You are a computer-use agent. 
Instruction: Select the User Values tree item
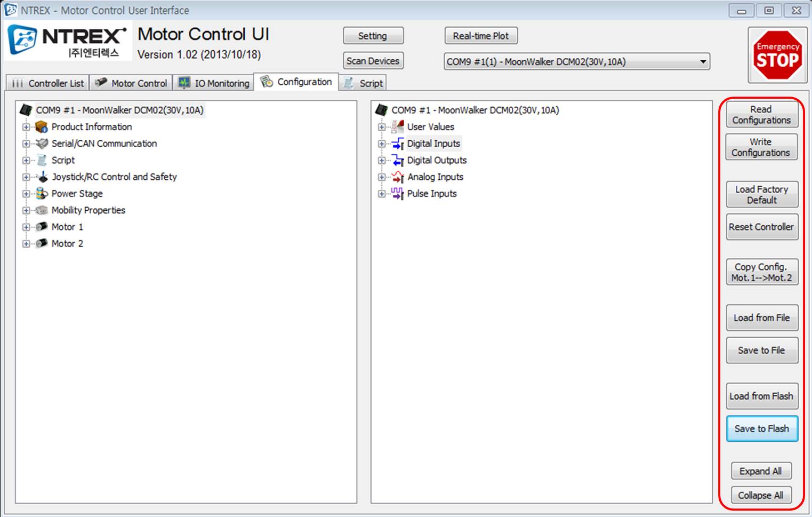click(431, 127)
